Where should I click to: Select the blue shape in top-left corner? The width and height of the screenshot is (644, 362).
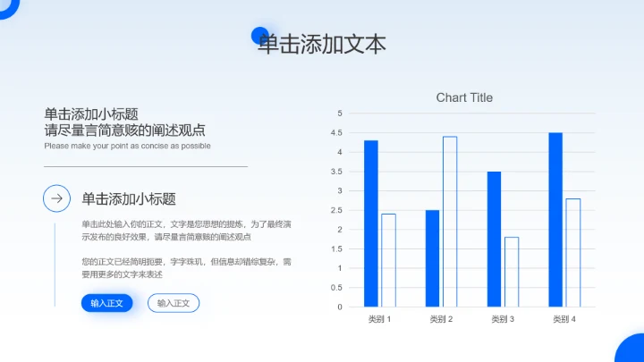coord(8,7)
